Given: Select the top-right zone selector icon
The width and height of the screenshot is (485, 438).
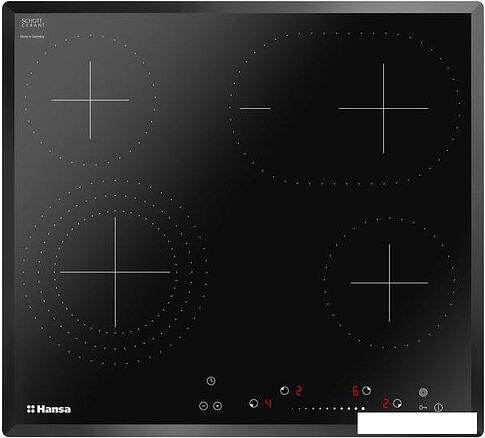Looking at the screenshot, I should 367,391.
